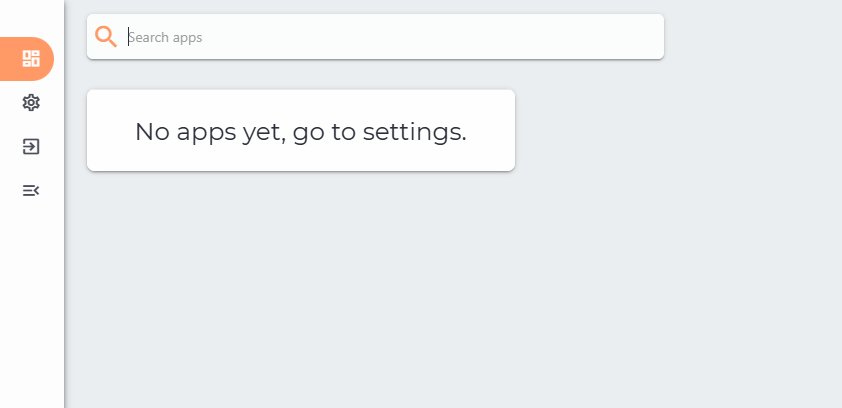Sign out using the sidebar exit icon
This screenshot has height=408, width=842.
[31, 147]
